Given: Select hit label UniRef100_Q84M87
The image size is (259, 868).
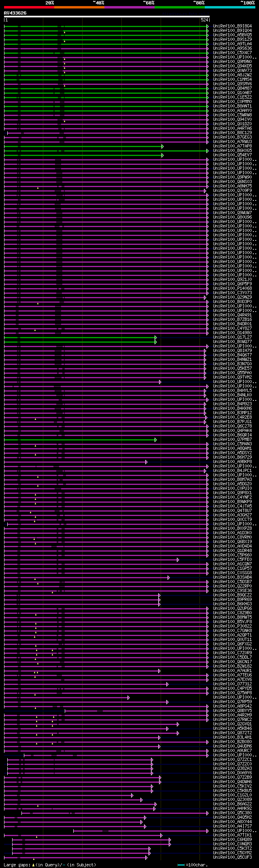Looking at the screenshot, I should 232,88.
